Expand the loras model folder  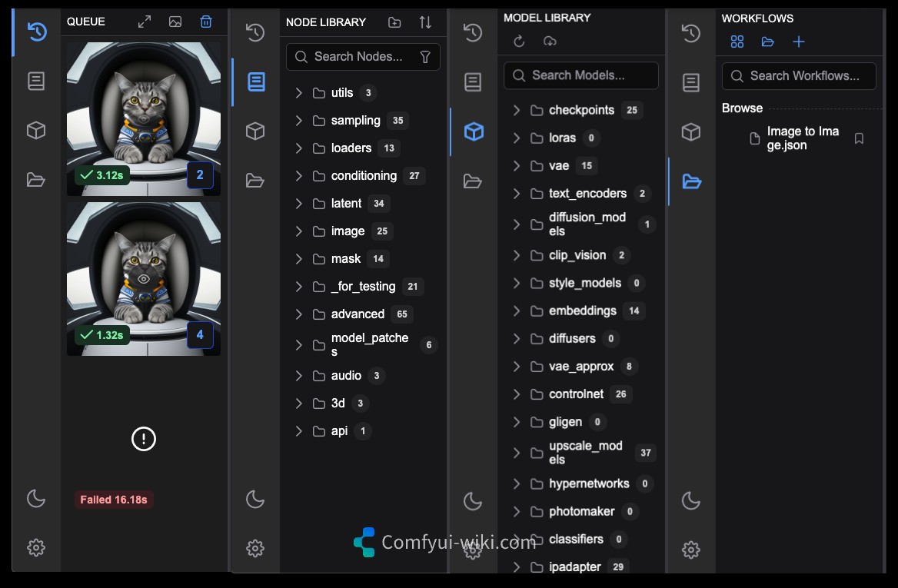(x=516, y=138)
